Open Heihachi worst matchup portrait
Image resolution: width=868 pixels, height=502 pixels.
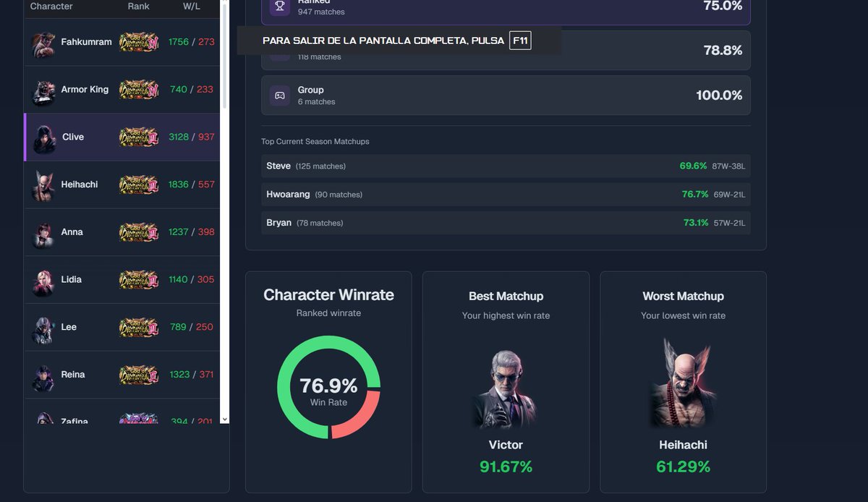[683, 384]
